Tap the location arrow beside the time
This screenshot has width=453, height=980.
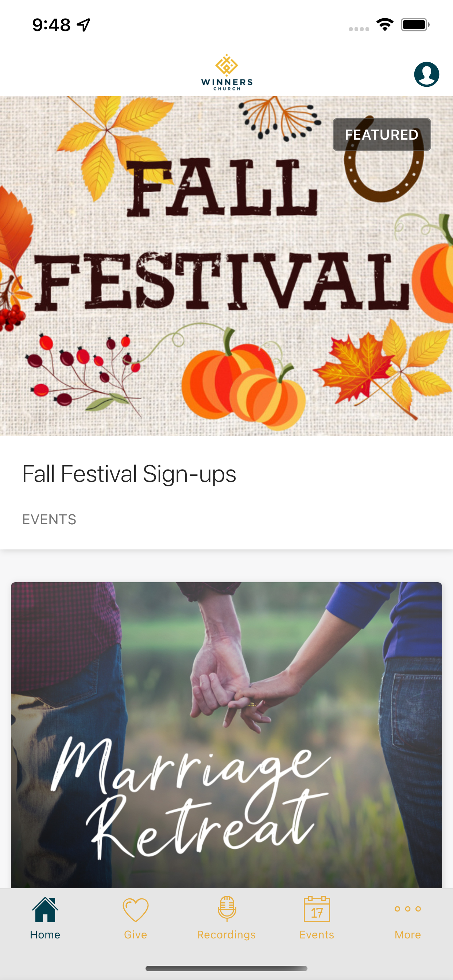pyautogui.click(x=84, y=25)
